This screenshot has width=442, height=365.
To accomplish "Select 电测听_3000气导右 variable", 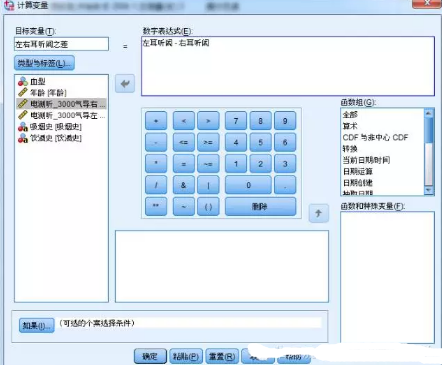I will click(x=61, y=104).
